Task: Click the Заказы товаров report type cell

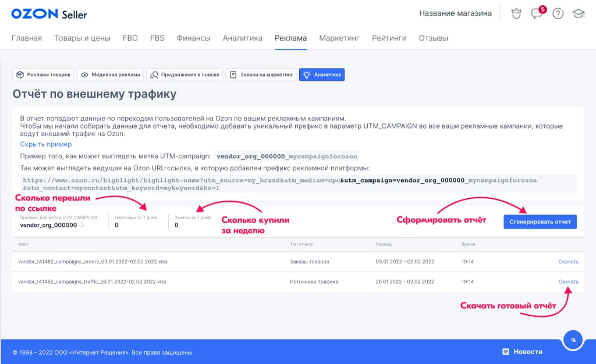Action: [x=310, y=262]
